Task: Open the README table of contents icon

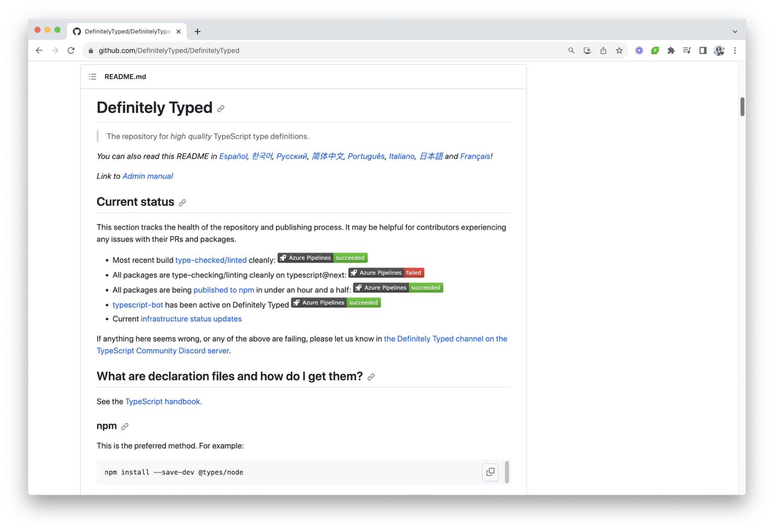Action: coord(92,76)
